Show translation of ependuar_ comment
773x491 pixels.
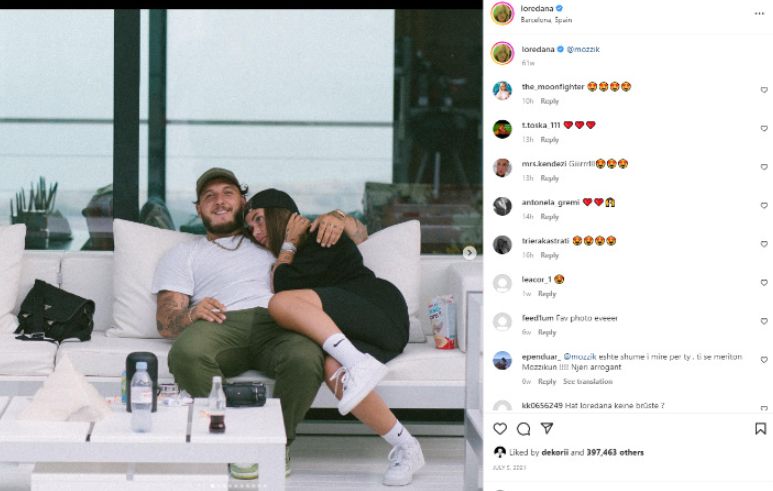coord(588,382)
